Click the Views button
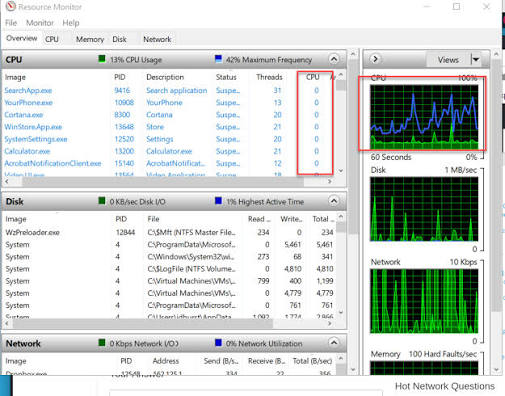This screenshot has width=505, height=396. [x=448, y=60]
